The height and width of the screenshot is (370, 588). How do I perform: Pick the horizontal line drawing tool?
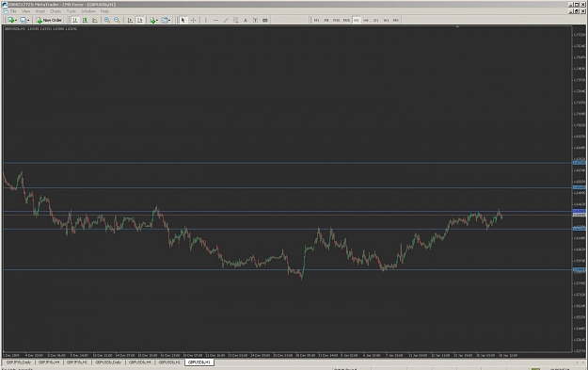(215, 21)
